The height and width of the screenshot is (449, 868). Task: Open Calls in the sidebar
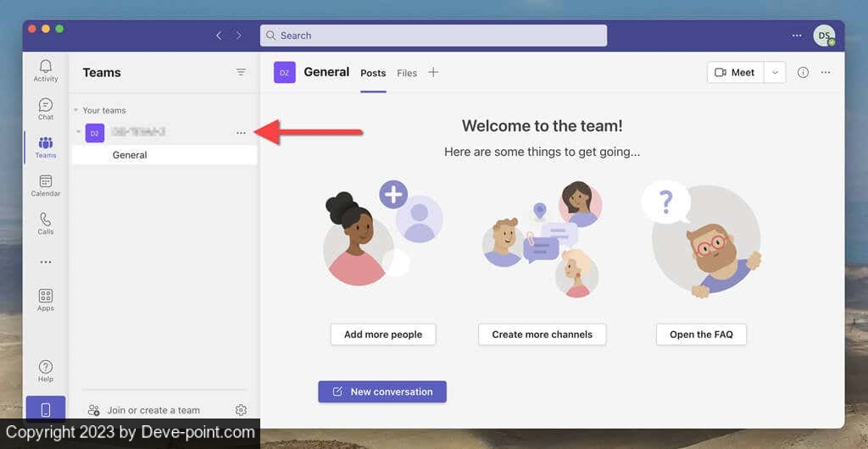[46, 224]
